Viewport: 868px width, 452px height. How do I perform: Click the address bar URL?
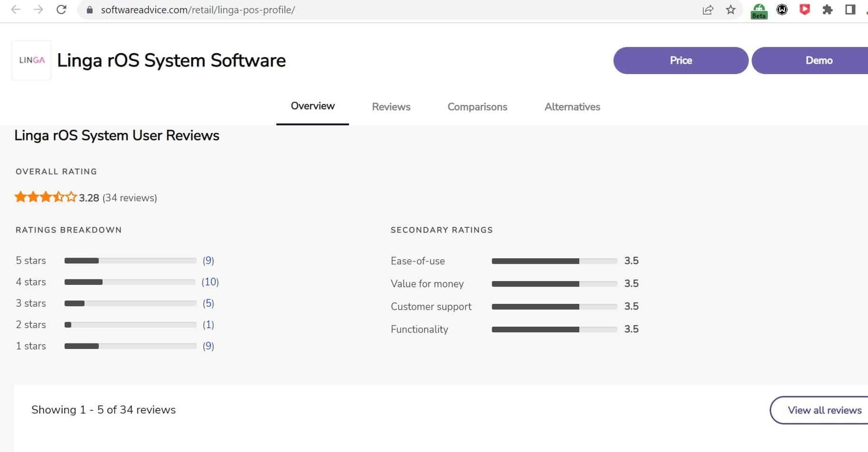tap(198, 10)
